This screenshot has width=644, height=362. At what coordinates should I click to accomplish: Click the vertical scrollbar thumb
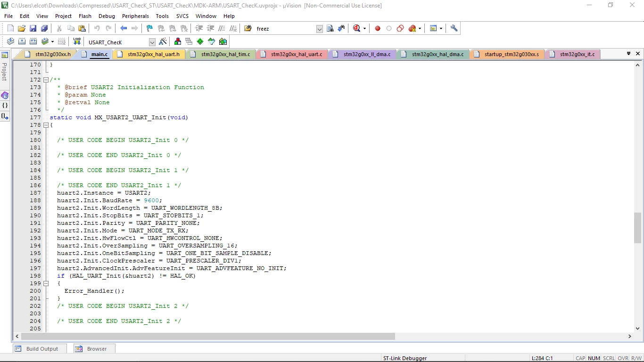(638, 228)
